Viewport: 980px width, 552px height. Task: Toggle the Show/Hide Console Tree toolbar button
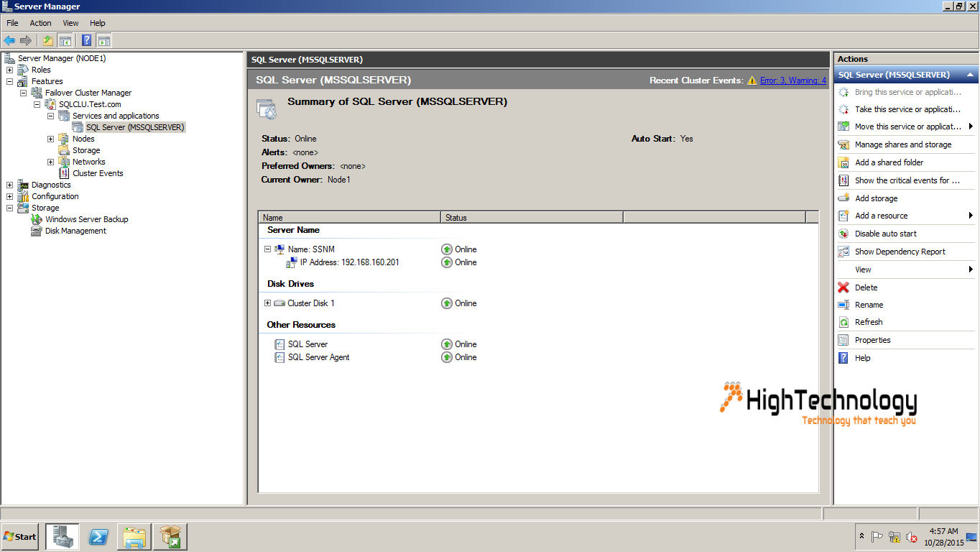65,40
